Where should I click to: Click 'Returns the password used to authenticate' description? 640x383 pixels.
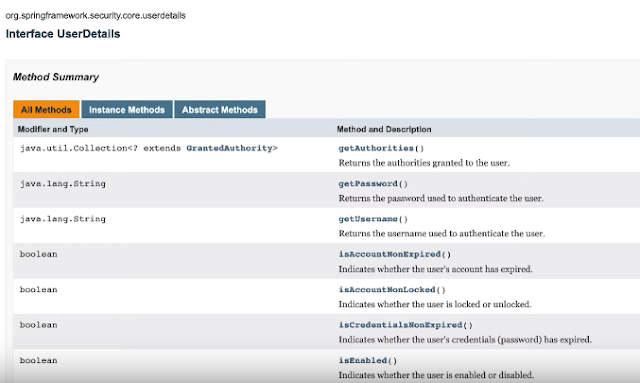441,198
